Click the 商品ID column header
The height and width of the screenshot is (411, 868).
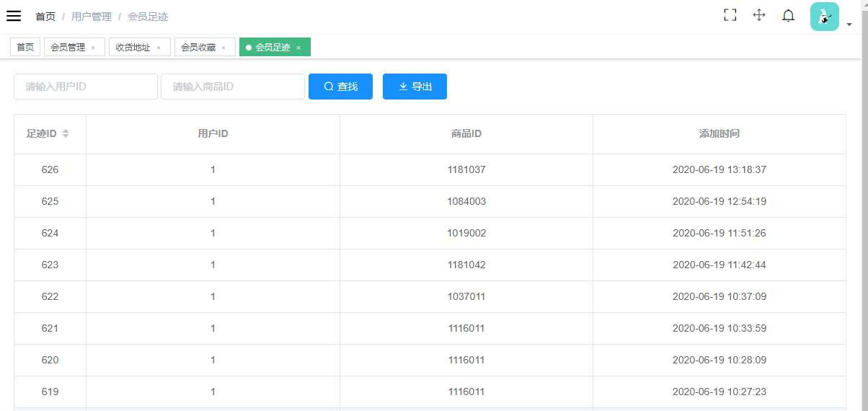[466, 133]
